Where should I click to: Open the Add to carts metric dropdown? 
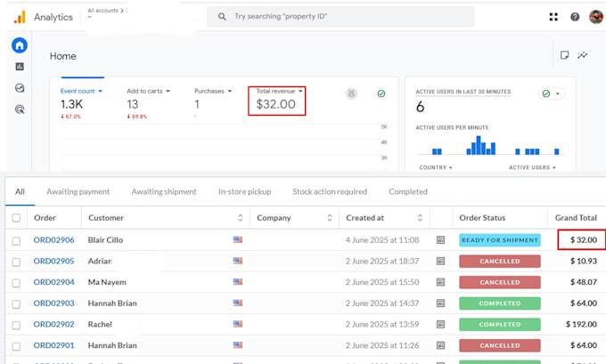pyautogui.click(x=148, y=91)
